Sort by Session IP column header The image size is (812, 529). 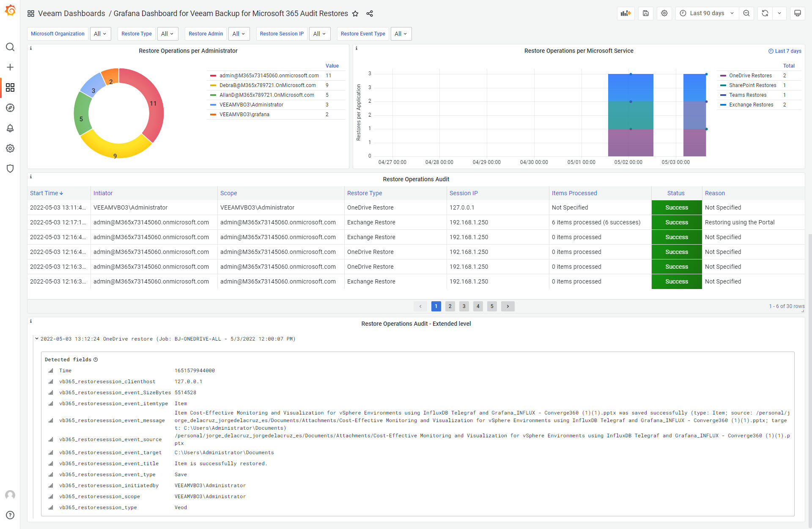tap(464, 193)
